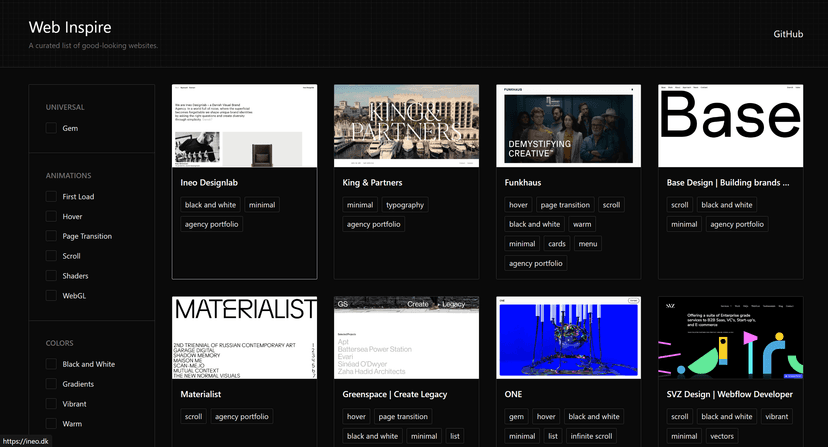Select the Scroll animations checkbox
The height and width of the screenshot is (447, 828).
tap(51, 256)
